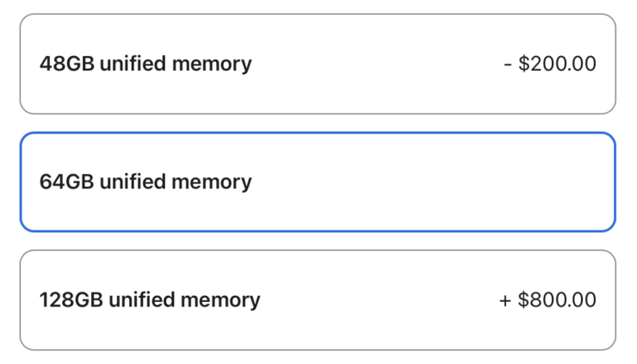Screen dimensions: 637x364
Task: Upgrade memory for an extra $800.00
Action: pyautogui.click(x=318, y=299)
